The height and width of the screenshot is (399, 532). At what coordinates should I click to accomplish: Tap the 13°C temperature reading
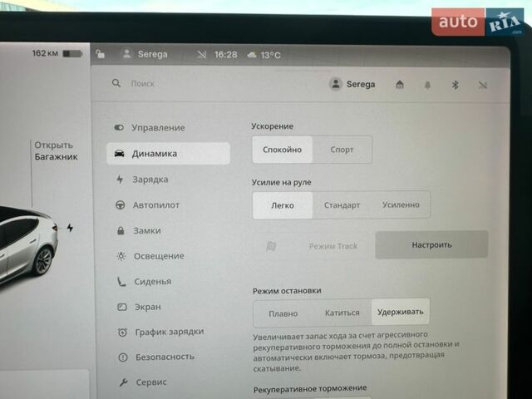tap(270, 56)
